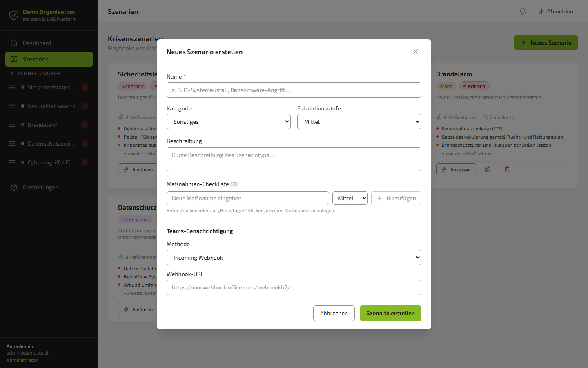
Task: Click the admin@demo.local user email
Action: (x=27, y=353)
